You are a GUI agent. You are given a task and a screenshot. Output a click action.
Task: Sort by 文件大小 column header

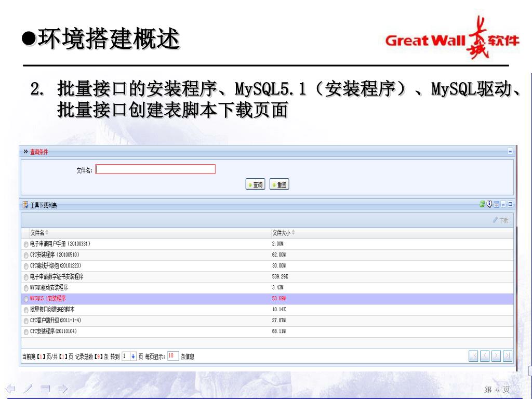283,233
